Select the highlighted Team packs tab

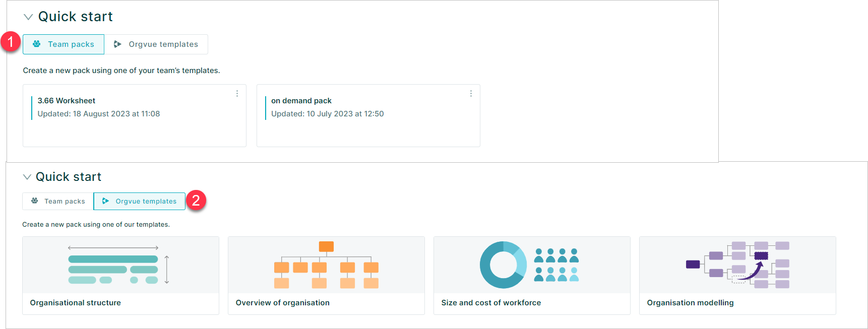tap(64, 44)
